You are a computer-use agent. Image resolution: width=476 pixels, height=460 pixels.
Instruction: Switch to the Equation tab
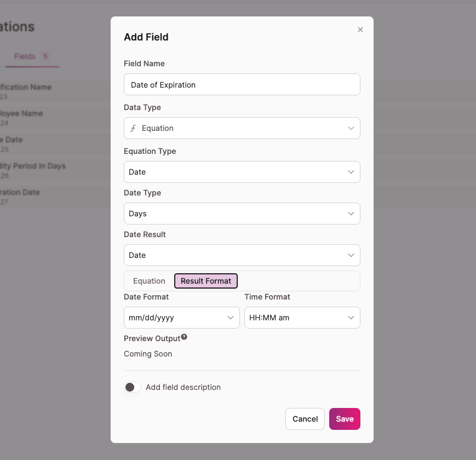[x=149, y=281]
